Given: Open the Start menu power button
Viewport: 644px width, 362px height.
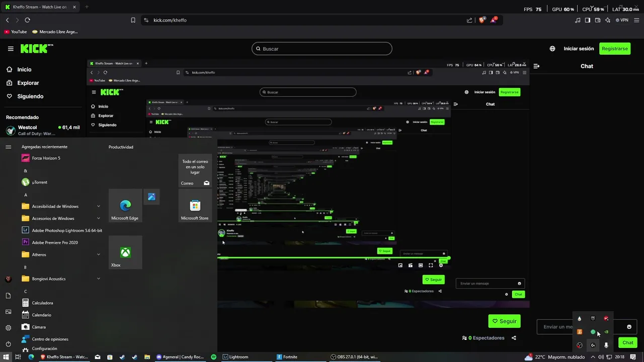Looking at the screenshot, I should (x=8, y=344).
